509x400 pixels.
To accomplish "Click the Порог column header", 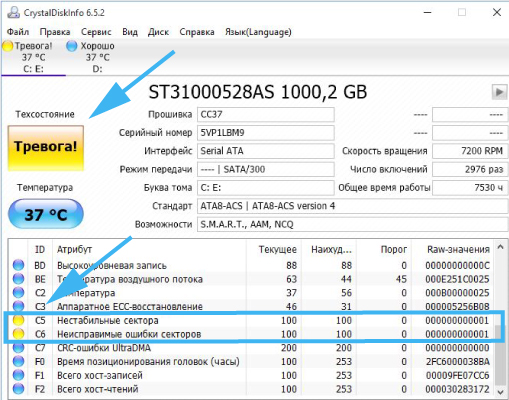I will coord(384,249).
